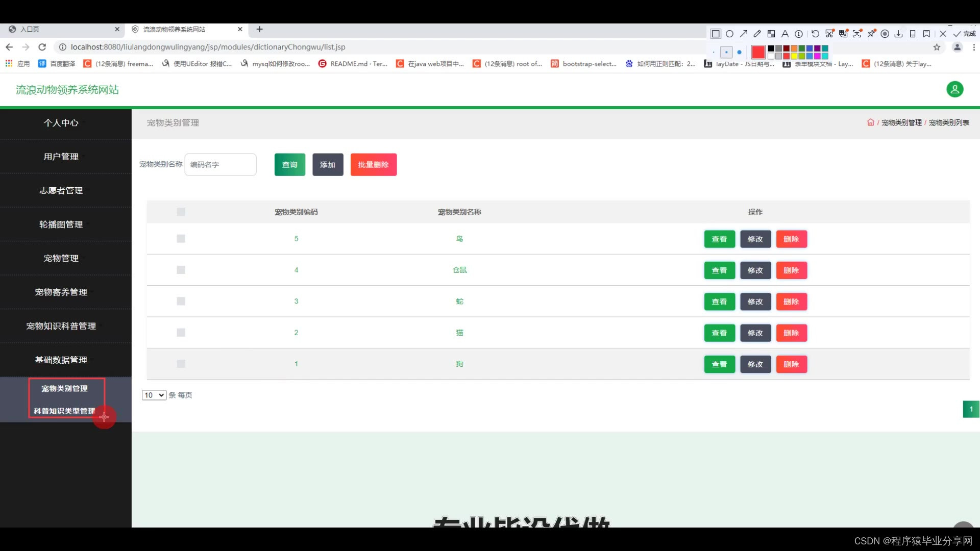980x551 pixels.
Task: Open user avatar icon in site header
Action: (954, 89)
